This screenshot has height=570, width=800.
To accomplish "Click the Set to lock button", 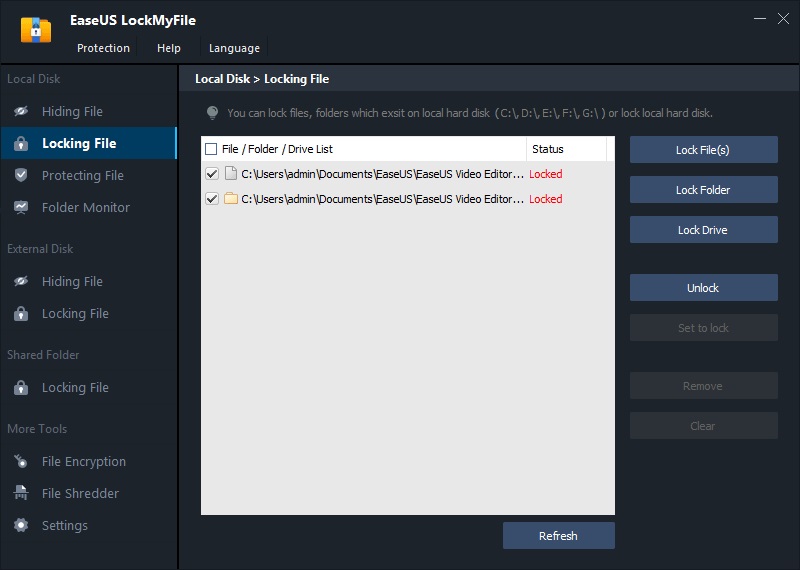I will (704, 328).
